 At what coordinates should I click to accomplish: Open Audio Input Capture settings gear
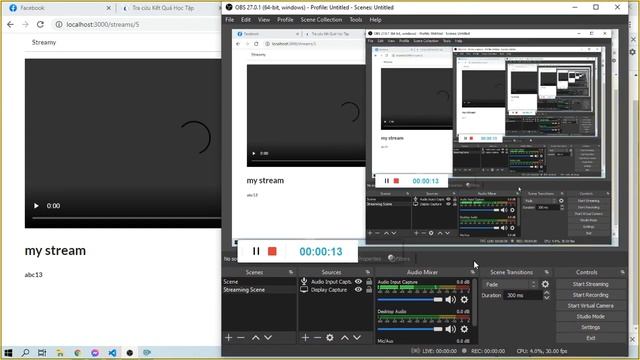464,300
